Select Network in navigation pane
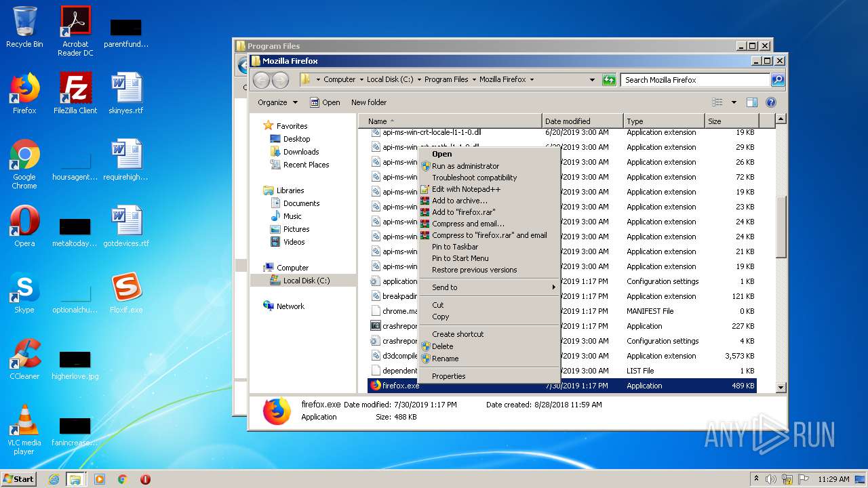The height and width of the screenshot is (488, 868). point(290,306)
